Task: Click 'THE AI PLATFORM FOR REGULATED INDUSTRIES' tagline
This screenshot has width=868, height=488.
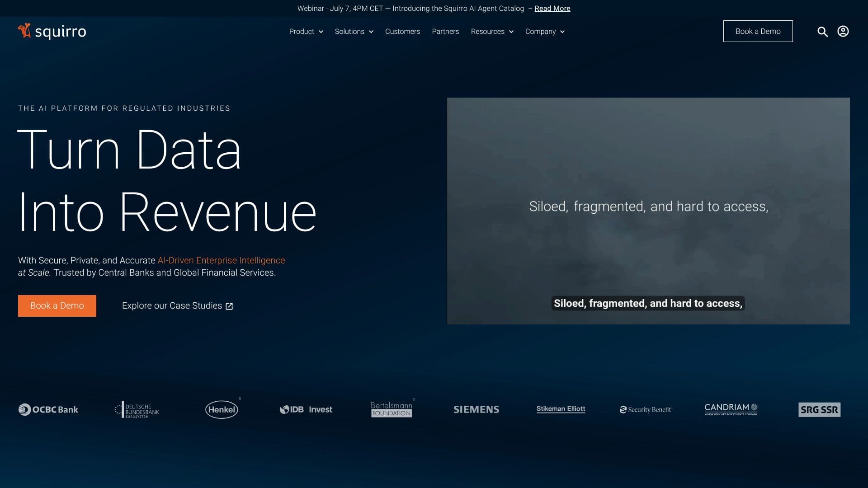Action: 124,108
